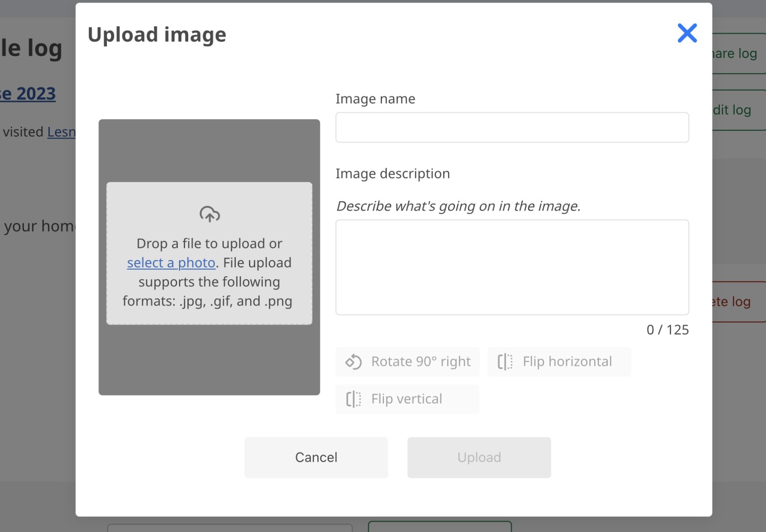Focus the Image name field

pyautogui.click(x=512, y=127)
